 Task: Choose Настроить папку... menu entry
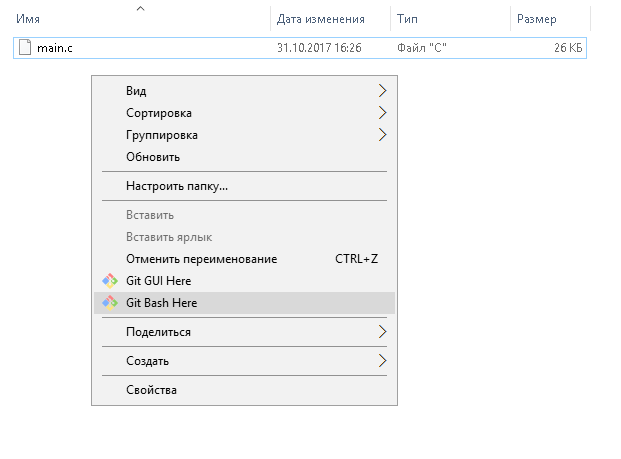tap(177, 186)
